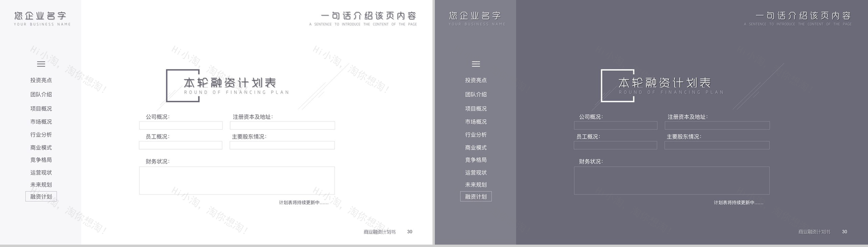868x247 pixels.
Task: Click 本轮融资计划表 title on dark slide
Action: pyautogui.click(x=665, y=83)
